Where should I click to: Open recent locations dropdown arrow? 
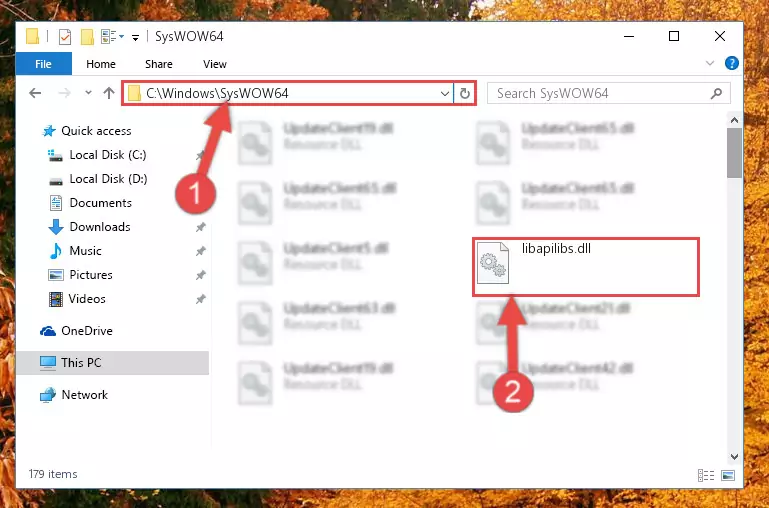point(88,93)
